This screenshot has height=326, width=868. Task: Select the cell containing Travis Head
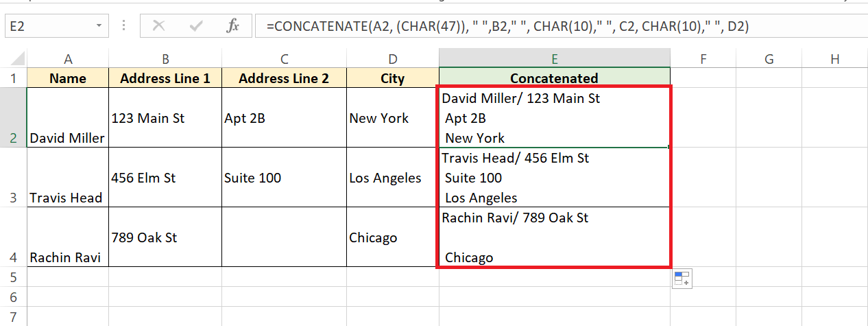click(68, 177)
